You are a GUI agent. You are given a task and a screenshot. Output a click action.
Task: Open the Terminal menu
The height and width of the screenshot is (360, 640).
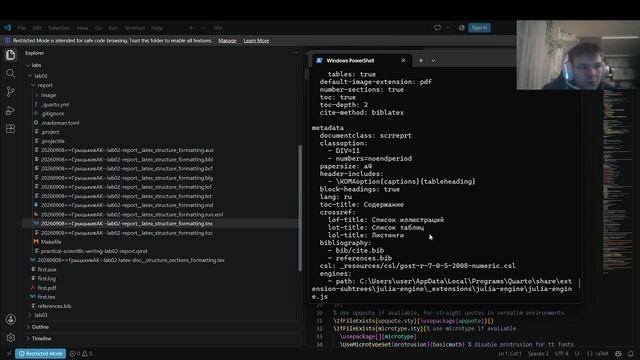[x=135, y=28]
